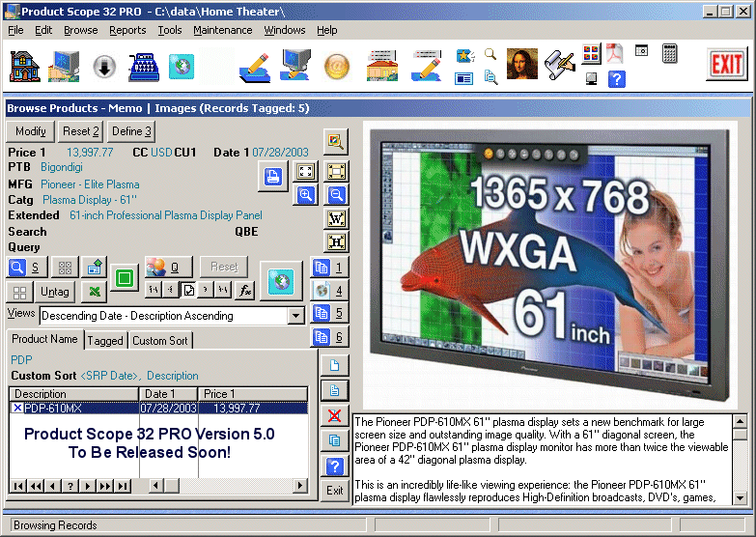Click the scroll and pen toolbar icon
The width and height of the screenshot is (756, 537).
pyautogui.click(x=559, y=65)
